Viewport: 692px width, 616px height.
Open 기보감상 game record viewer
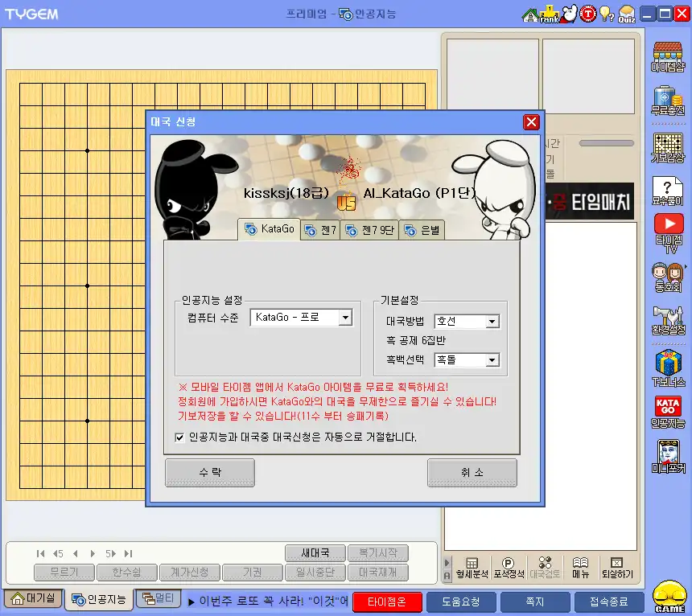point(669,146)
